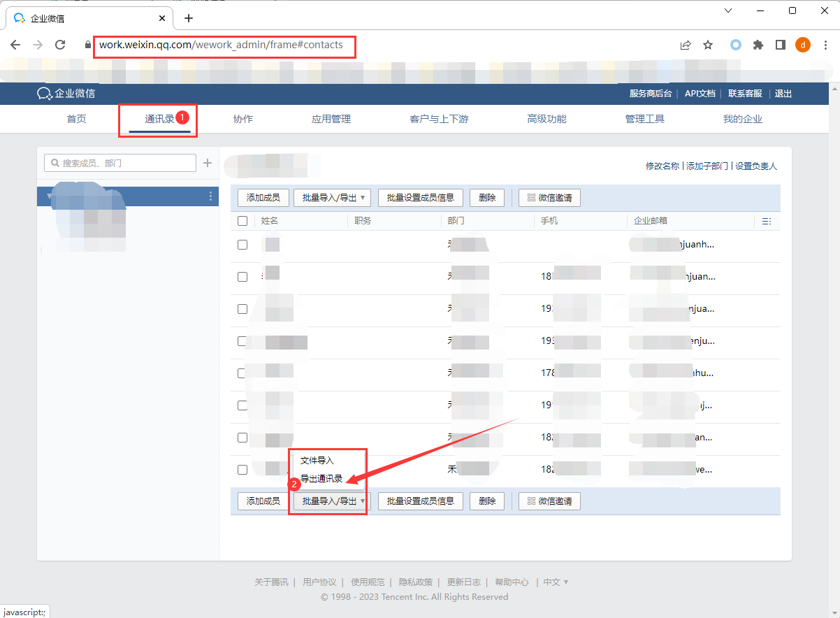Tick the checkbox for the row with email 'njuanh…'
The image size is (840, 618).
(242, 245)
